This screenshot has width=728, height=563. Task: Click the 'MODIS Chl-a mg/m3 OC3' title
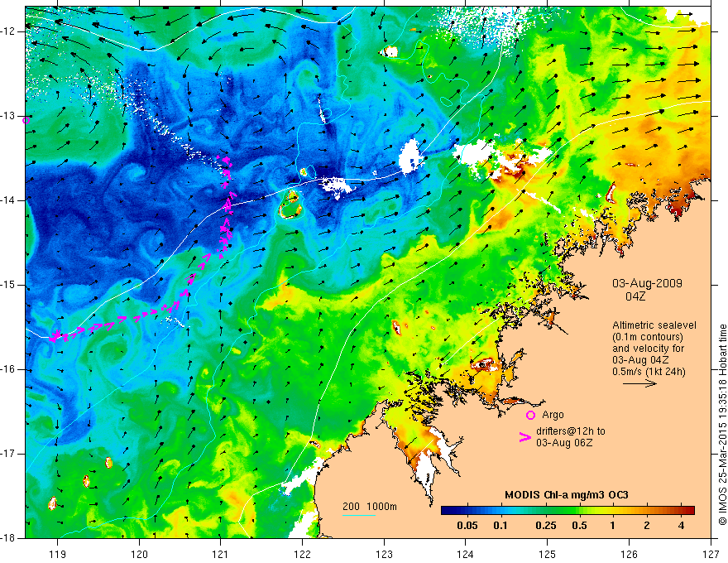[x=567, y=495]
